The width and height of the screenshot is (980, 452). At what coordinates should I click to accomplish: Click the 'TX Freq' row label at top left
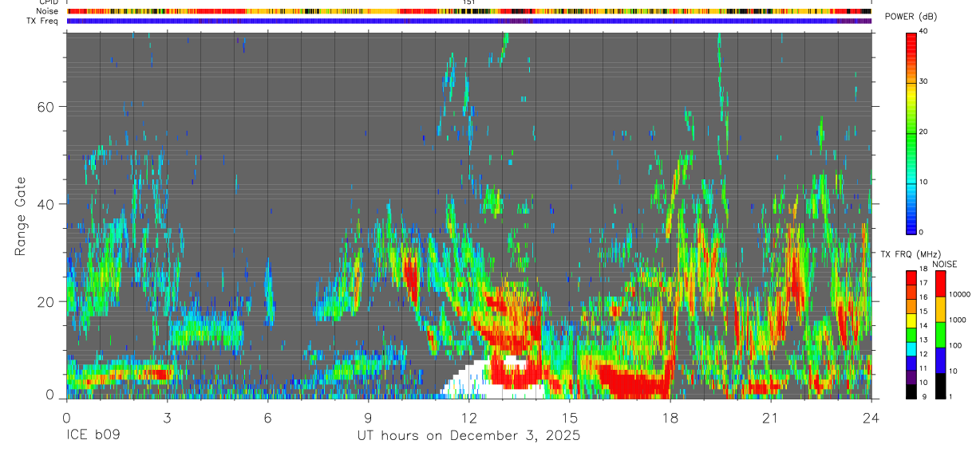42,21
